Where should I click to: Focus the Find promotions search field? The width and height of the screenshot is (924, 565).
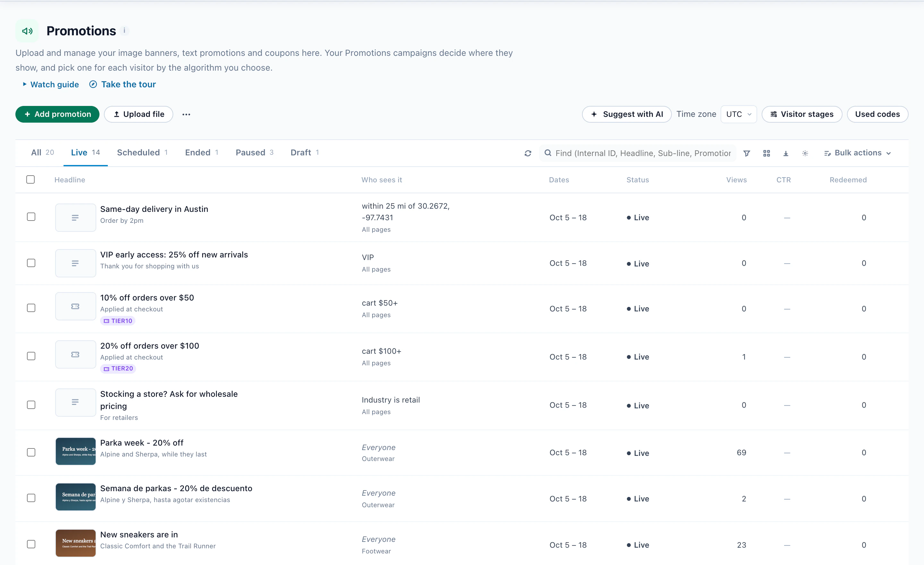[637, 153]
